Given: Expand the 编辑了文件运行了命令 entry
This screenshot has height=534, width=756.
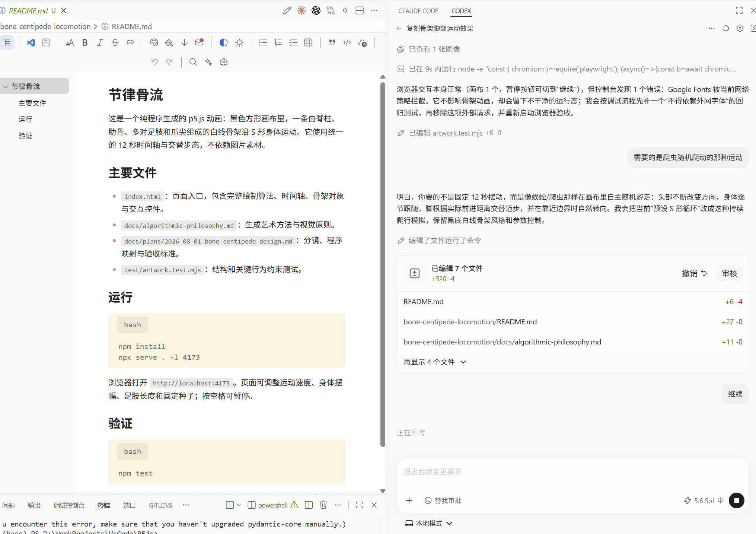Looking at the screenshot, I should (439, 241).
